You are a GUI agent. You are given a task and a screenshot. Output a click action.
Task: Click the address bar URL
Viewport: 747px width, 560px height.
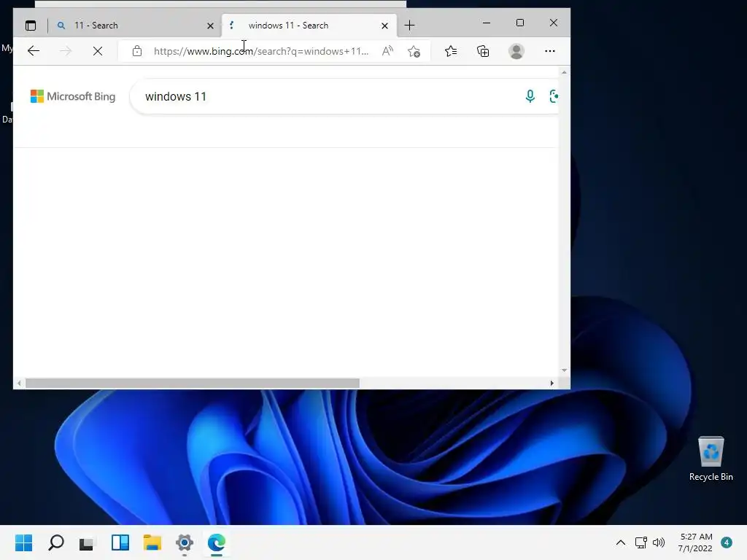tap(261, 51)
